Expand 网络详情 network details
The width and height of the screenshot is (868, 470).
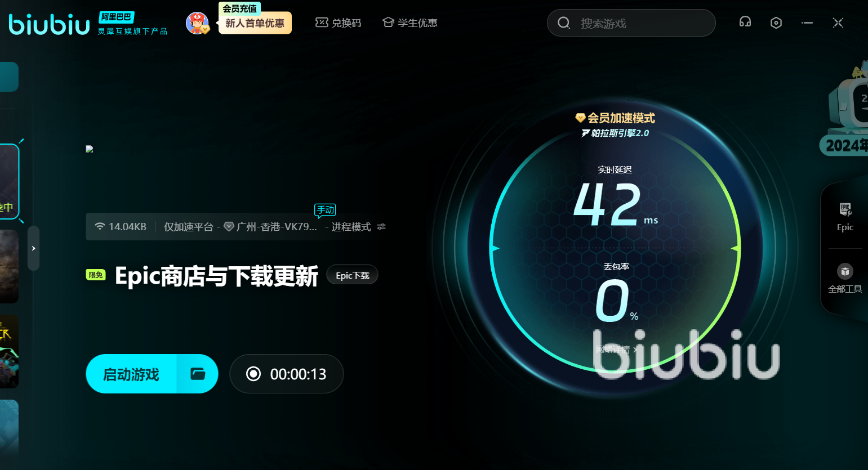[616, 350]
